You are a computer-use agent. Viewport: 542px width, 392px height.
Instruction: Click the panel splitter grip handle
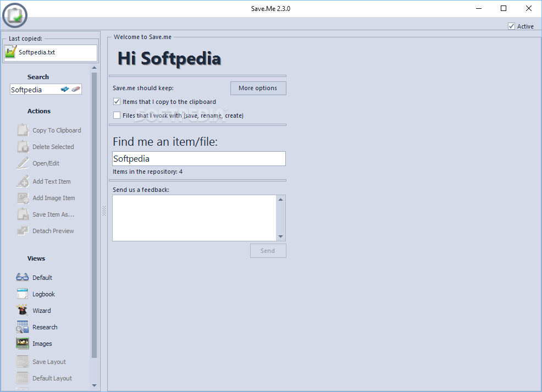pyautogui.click(x=104, y=211)
